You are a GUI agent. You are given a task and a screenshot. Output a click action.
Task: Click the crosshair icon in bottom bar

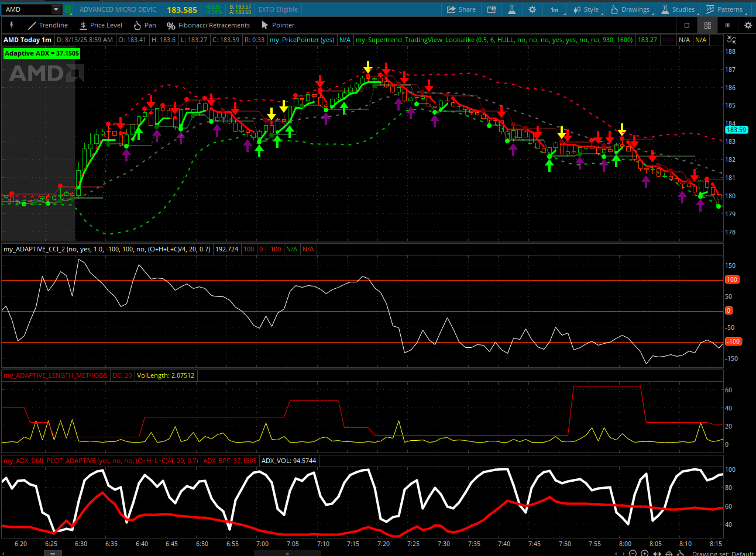click(669, 553)
